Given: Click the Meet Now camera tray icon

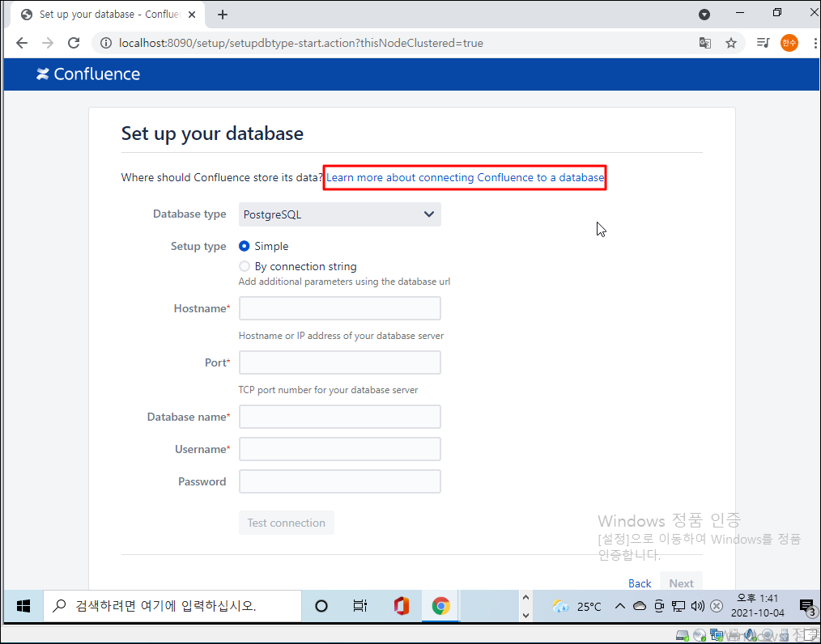Looking at the screenshot, I should point(659,606).
